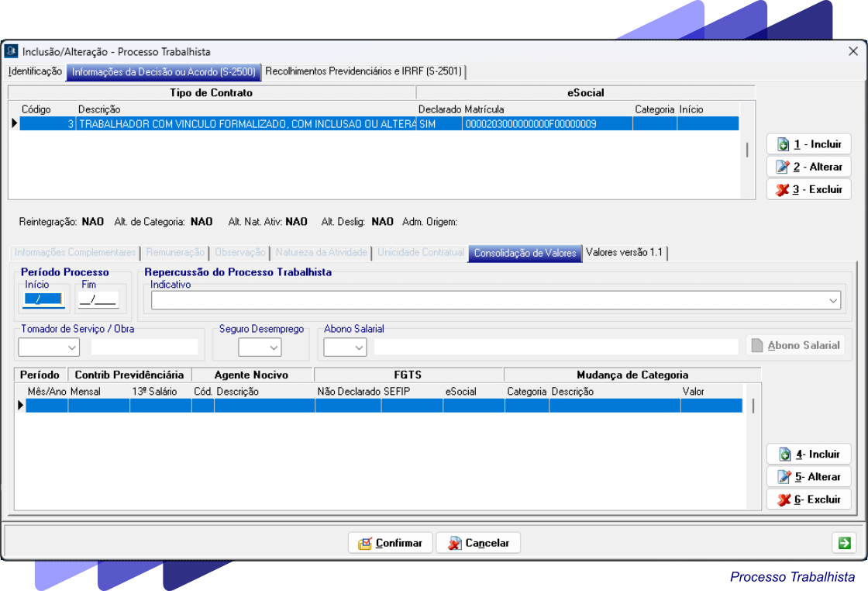Expand the Indicativo dropdown

coord(833,300)
